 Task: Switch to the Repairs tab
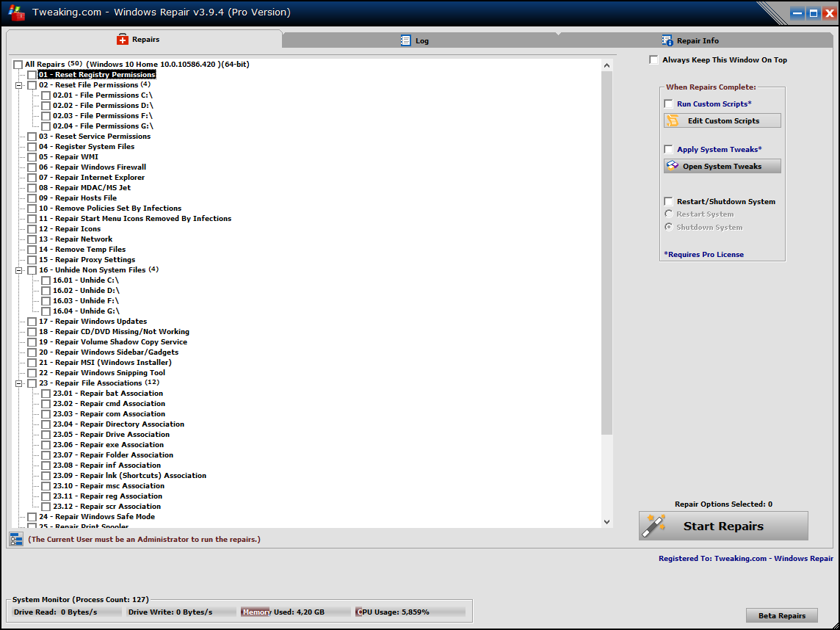(x=144, y=39)
